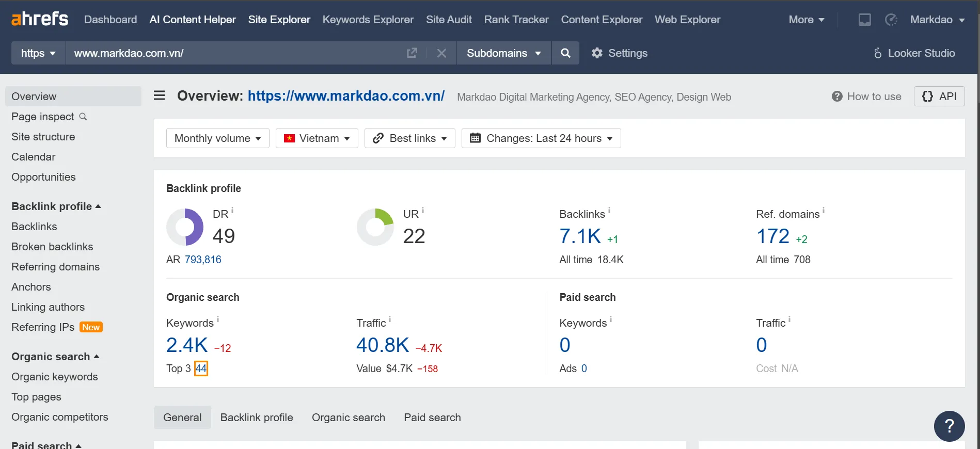Screen dimensions: 980x449
Task: Switch to Backlink profile tab
Action: [x=257, y=418]
